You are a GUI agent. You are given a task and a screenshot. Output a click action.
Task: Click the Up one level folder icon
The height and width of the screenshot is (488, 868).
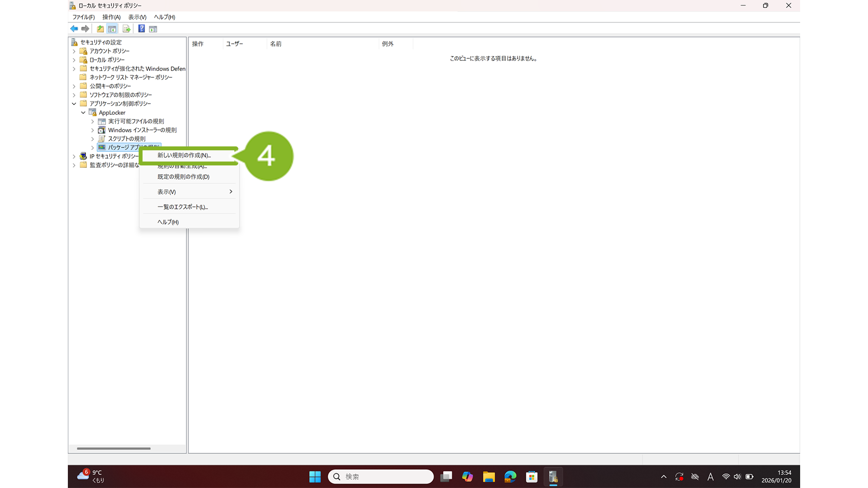tap(100, 29)
